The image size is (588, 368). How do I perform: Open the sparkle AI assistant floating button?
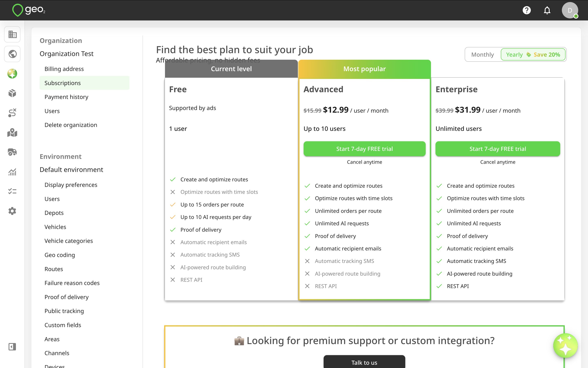[565, 345]
